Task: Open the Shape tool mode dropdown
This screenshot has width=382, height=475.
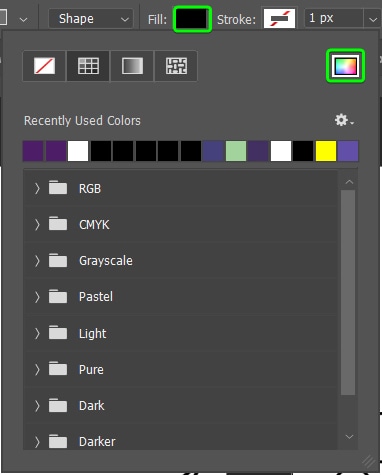Action: pyautogui.click(x=91, y=19)
